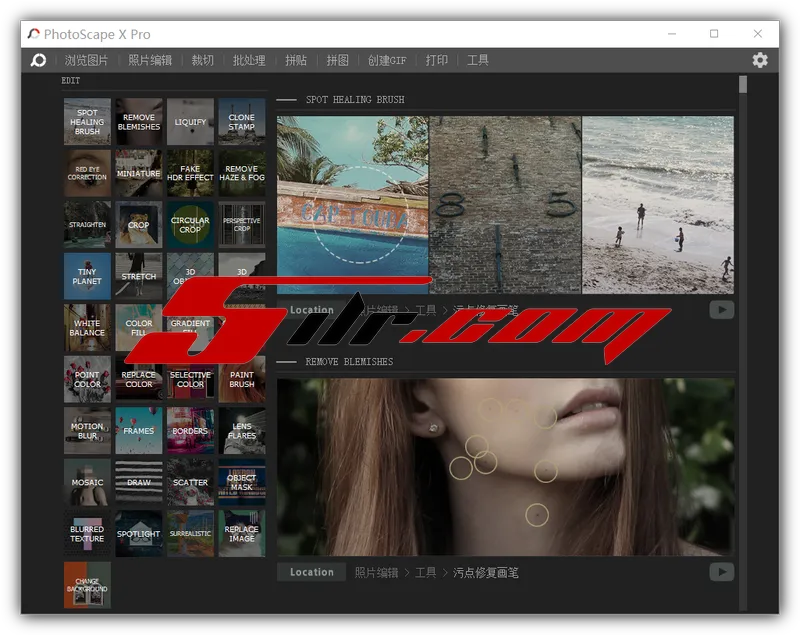Open the Change Background tile
The image size is (800, 635).
[x=87, y=586]
